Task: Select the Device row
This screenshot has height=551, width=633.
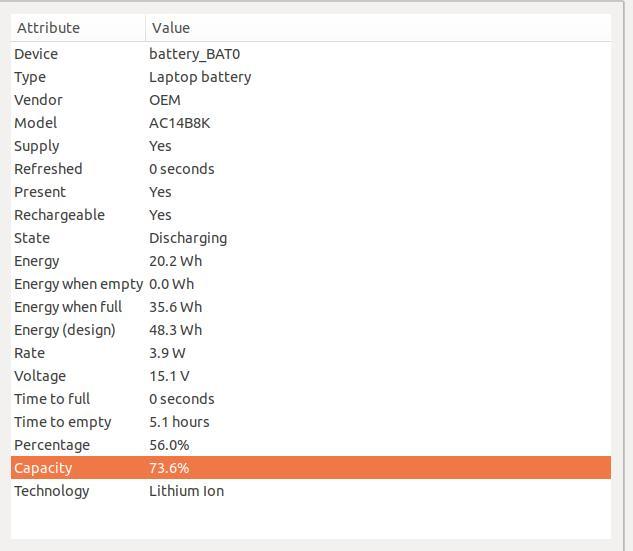Action: 311,54
